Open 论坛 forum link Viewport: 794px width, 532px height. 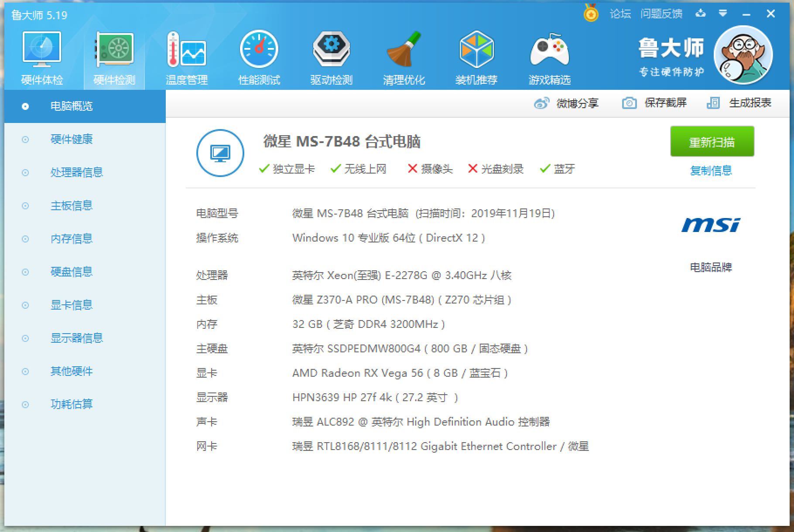620,14
